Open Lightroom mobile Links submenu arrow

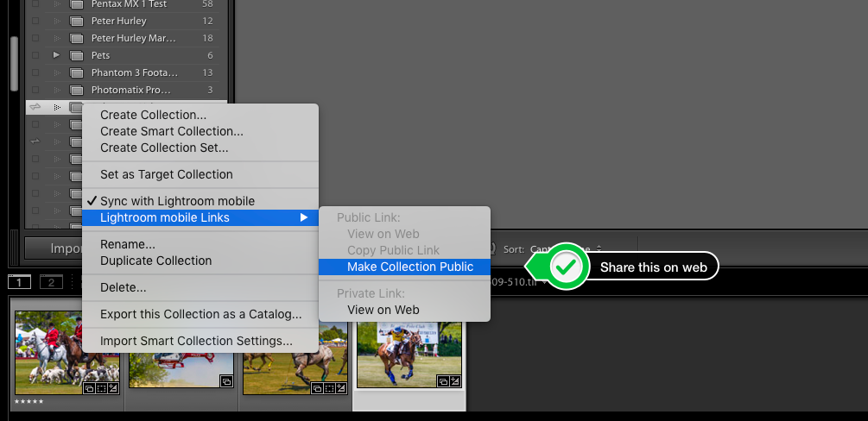tap(303, 217)
